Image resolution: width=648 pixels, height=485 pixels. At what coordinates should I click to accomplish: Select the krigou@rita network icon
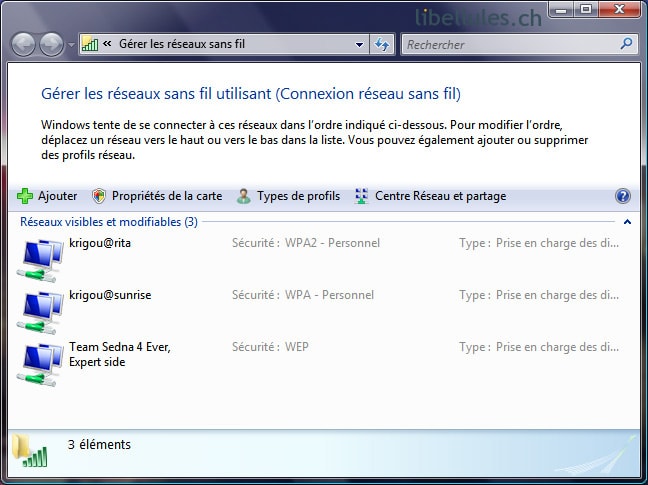click(40, 261)
